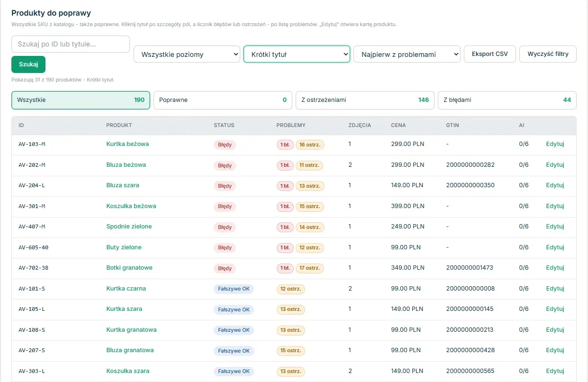
Task: Click the '11 ostrz.' badge for Bluza beżowa
Action: click(x=309, y=165)
